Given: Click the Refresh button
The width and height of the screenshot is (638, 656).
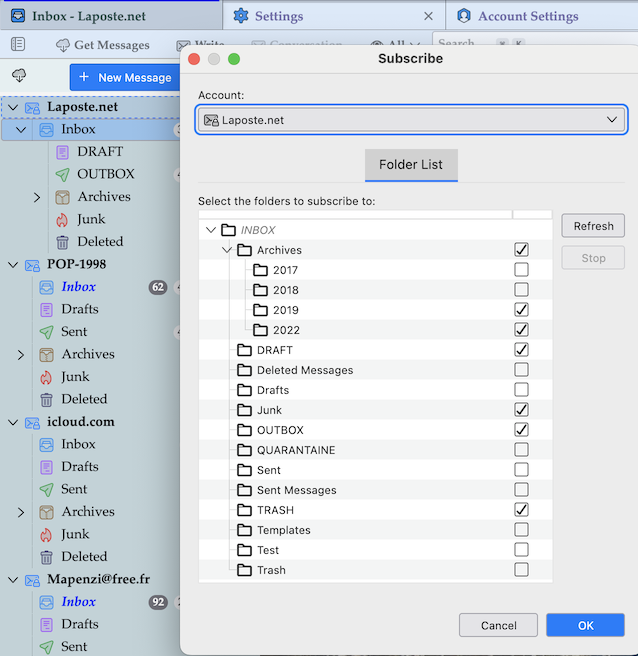Looking at the screenshot, I should pos(593,226).
